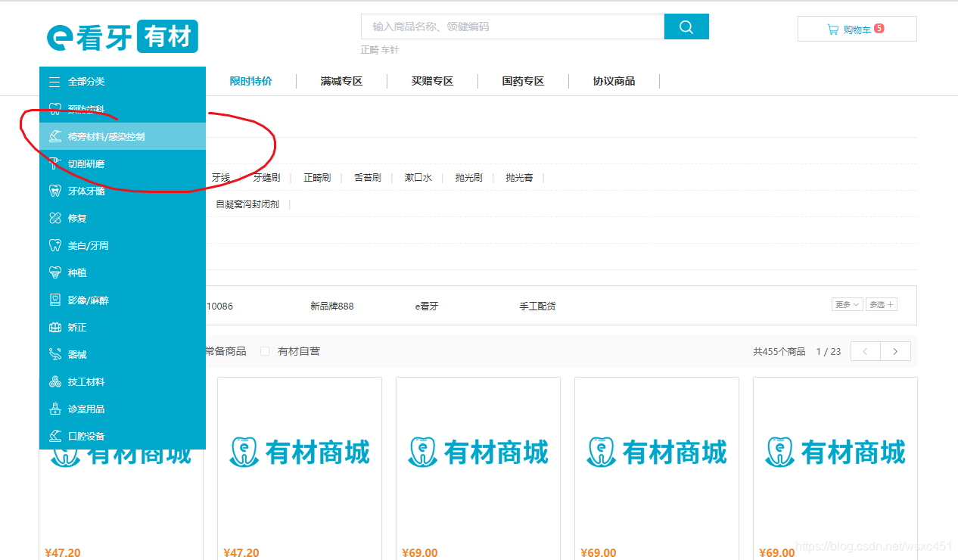
Task: Open 技工材料 category in sidebar
Action: [x=123, y=381]
